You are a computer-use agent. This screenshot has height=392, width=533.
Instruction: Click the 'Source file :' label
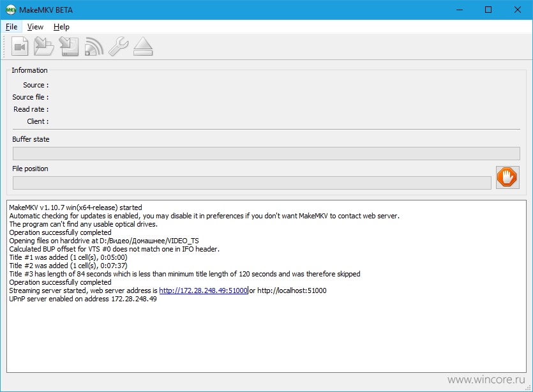coord(30,97)
